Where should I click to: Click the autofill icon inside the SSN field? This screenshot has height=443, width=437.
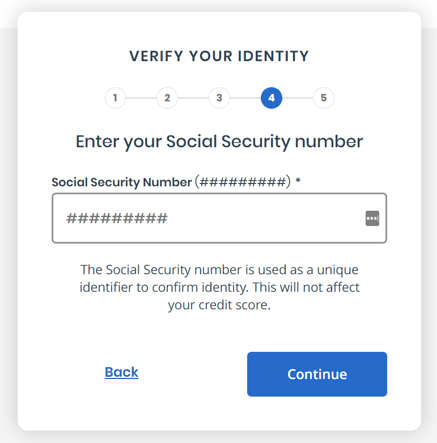[x=372, y=218]
